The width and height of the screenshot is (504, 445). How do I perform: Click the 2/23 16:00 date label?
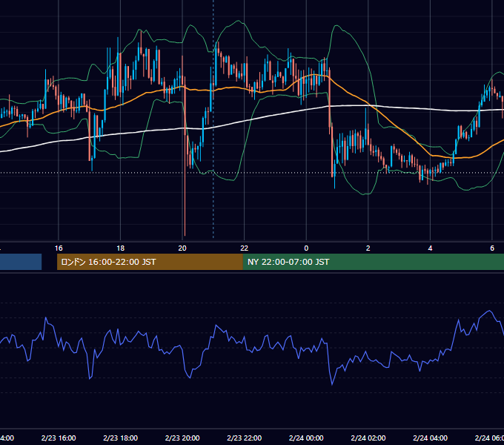(x=59, y=438)
